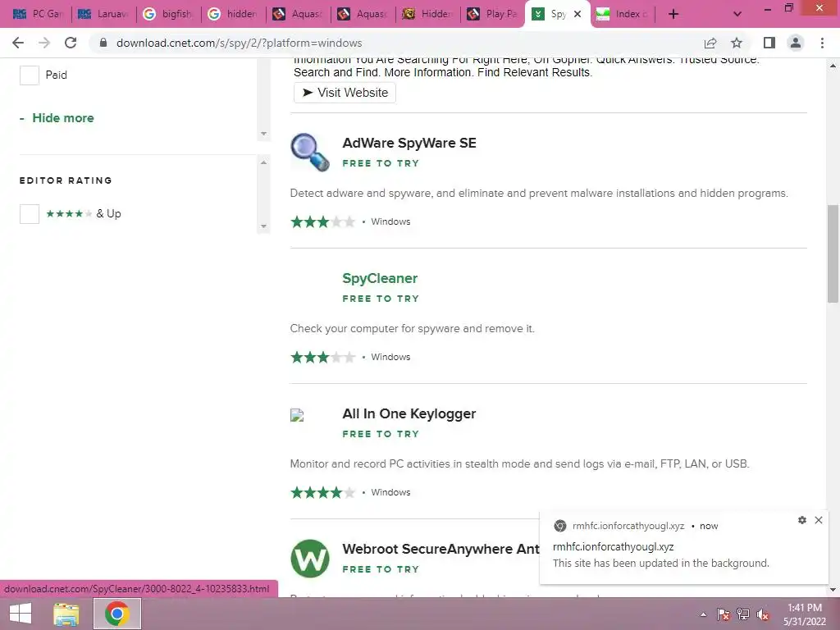Open notification settings gear
Viewport: 840px width, 630px height.
click(x=802, y=520)
